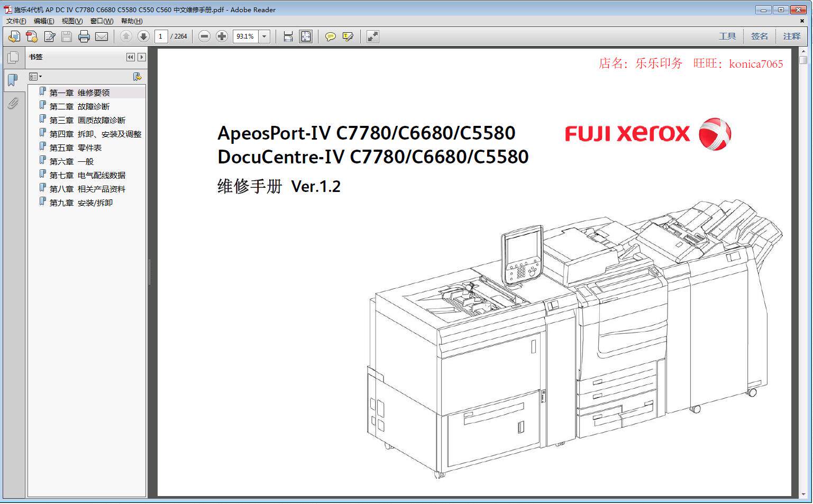Select the highlight text tool icon

[348, 36]
